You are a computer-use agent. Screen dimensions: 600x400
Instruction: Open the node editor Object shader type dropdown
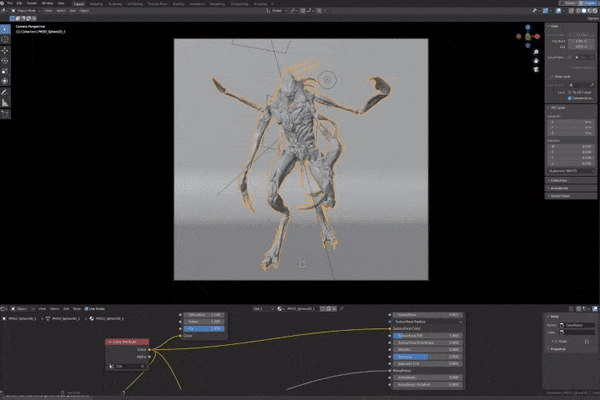pyautogui.click(x=23, y=309)
